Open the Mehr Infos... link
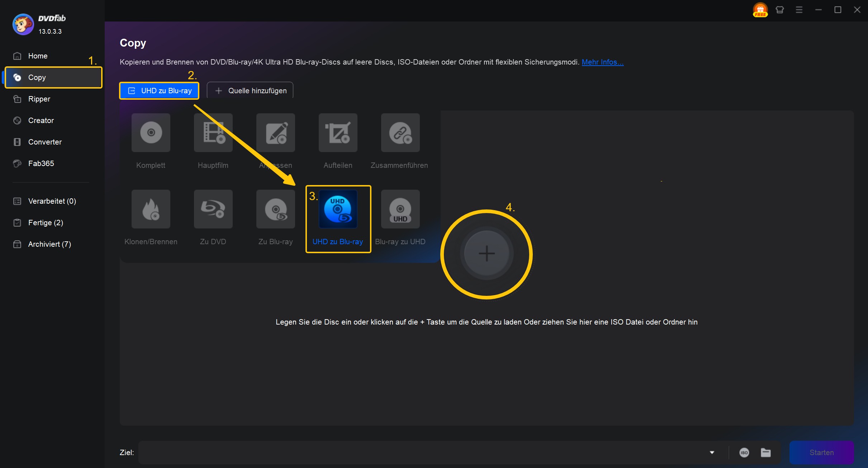Screen dimensions: 868x468 602,62
